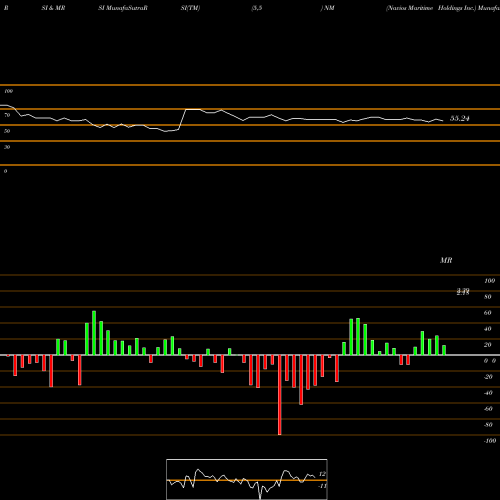The width and height of the screenshot is (500, 500).
Task: Click the overlapping value label near MR 80 level
Action: [463, 292]
